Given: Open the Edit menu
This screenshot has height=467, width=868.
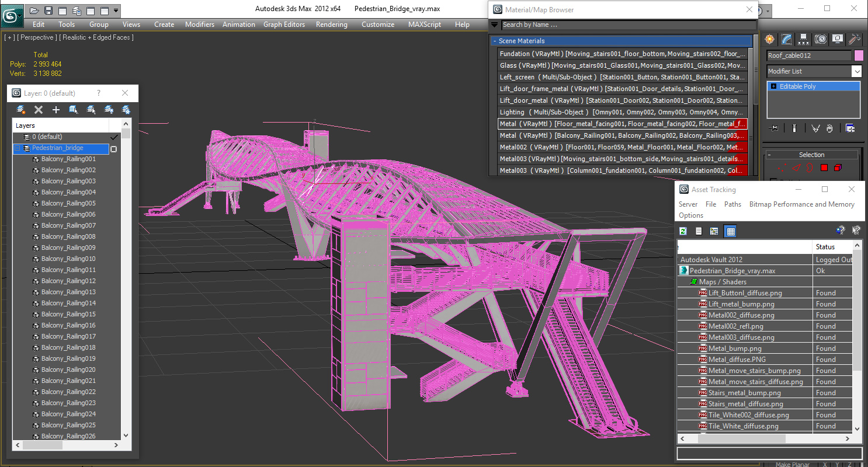Looking at the screenshot, I should pos(39,25).
